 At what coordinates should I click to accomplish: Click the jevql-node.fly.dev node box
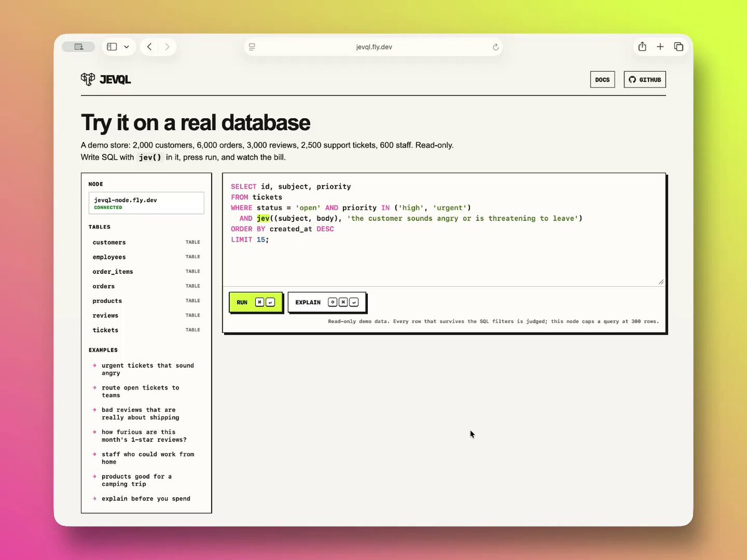(146, 203)
